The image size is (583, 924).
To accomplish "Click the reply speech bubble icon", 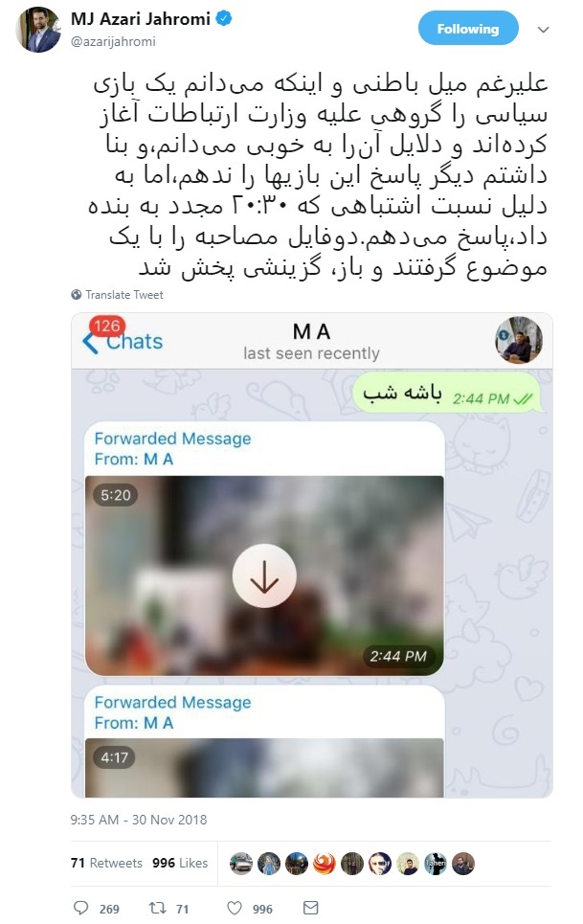I will [x=80, y=908].
